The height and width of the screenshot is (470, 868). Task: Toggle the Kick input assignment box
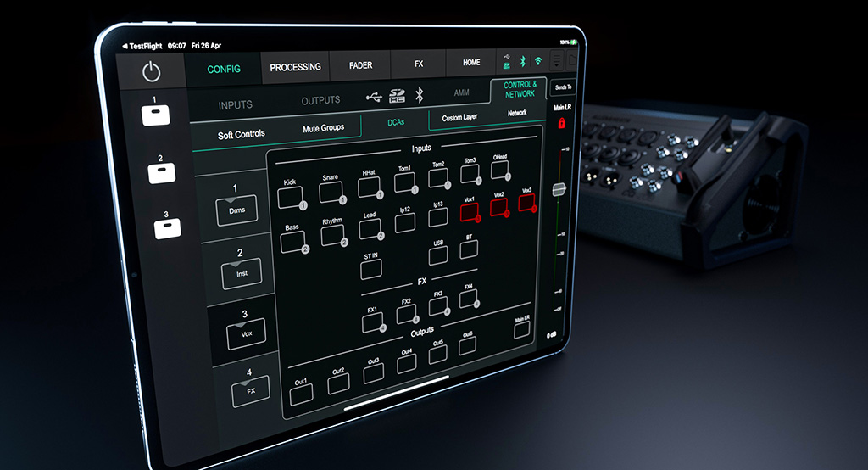tap(290, 198)
